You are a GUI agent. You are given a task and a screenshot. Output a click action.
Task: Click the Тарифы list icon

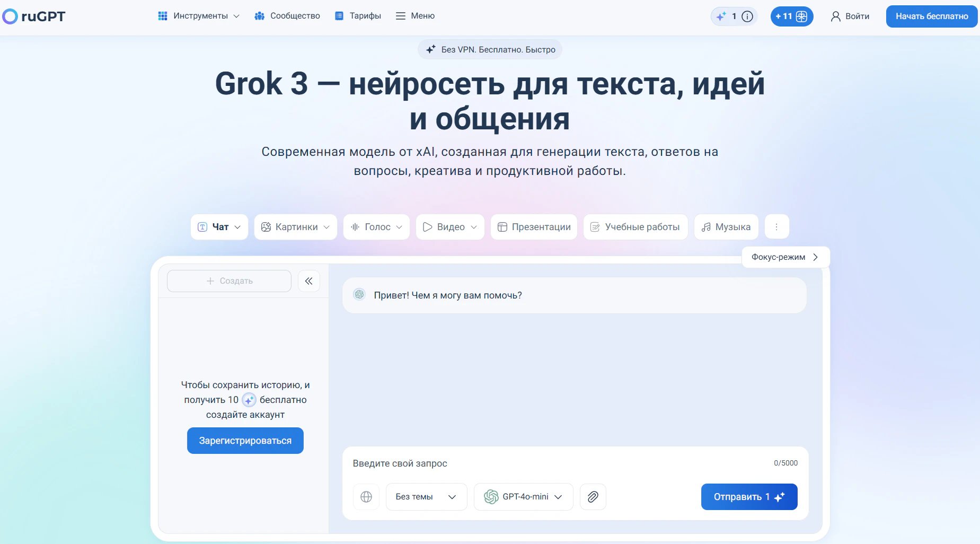coord(339,16)
